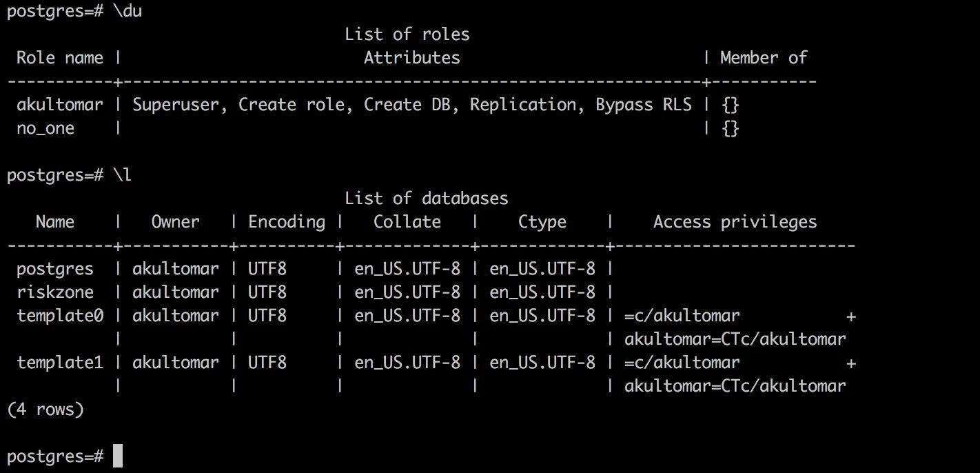Image resolution: width=980 pixels, height=473 pixels.
Task: Click the "Attributes" column header
Action: (x=411, y=58)
